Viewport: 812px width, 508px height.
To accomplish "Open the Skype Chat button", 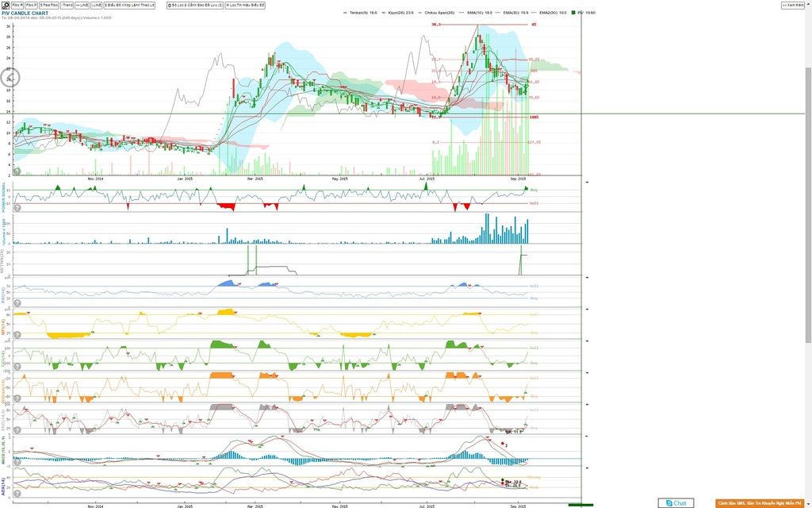I will [676, 503].
